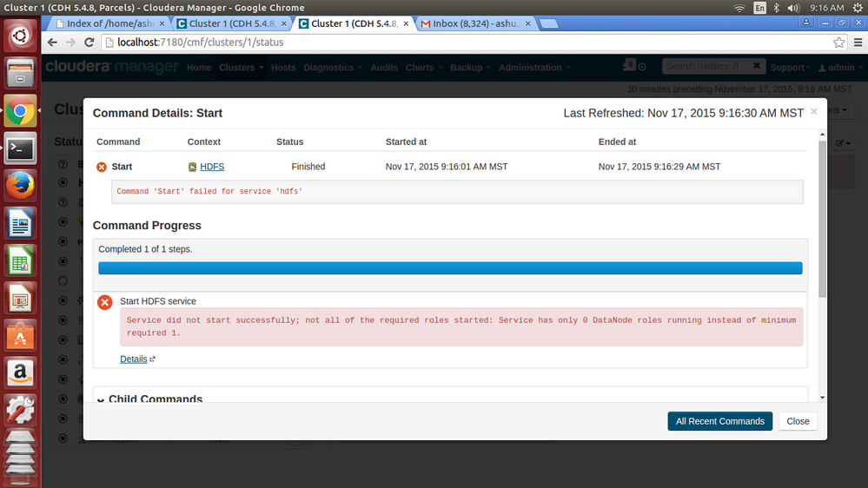Screen dimensions: 868x488
Task: Click the Started at time 9:16:01 AM value
Action: coord(447,167)
